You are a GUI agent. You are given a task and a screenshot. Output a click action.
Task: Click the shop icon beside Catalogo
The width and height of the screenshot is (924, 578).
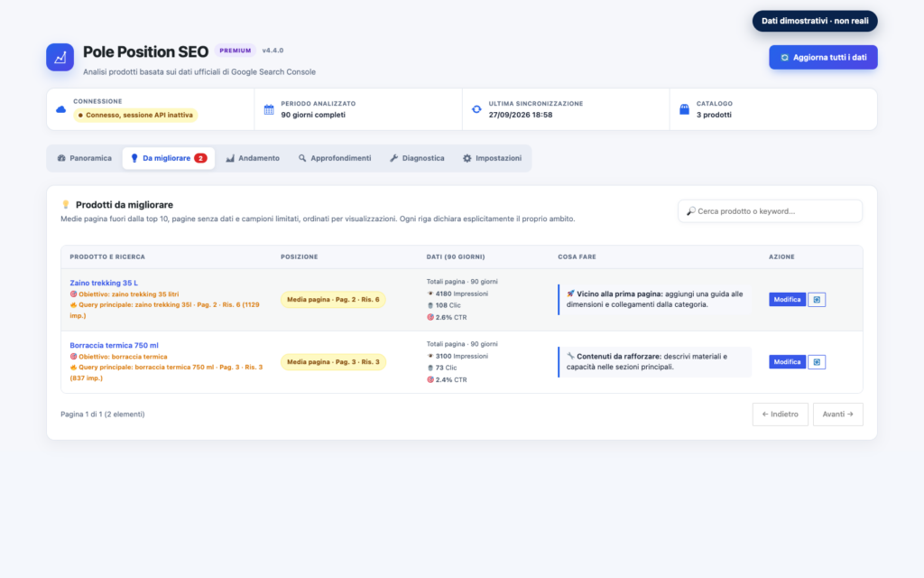[x=684, y=109]
